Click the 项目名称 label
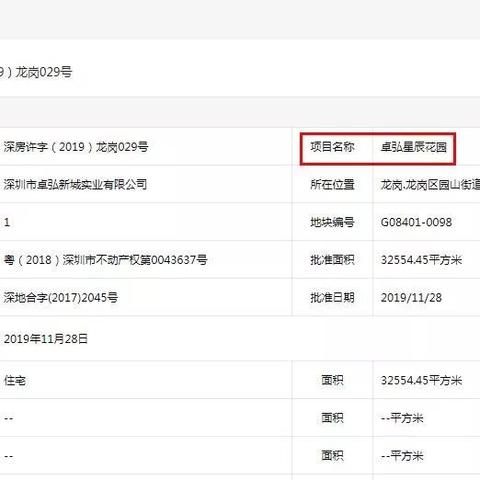 [x=332, y=147]
